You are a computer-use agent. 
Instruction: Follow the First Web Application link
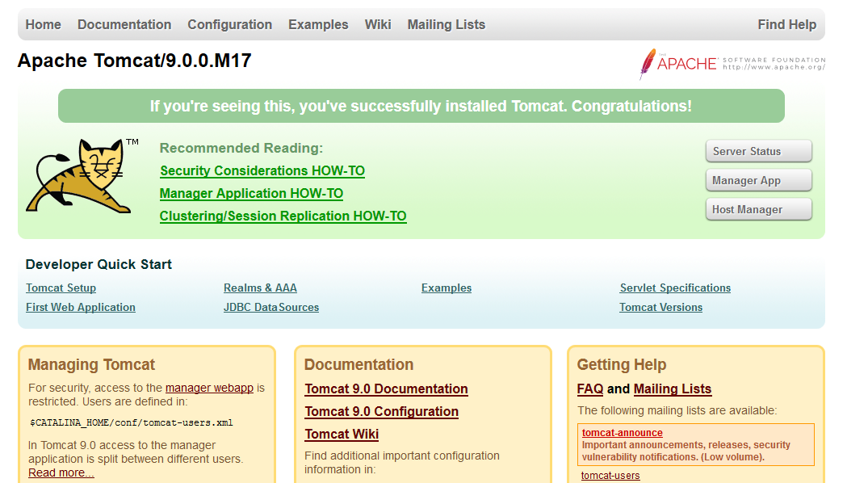80,308
